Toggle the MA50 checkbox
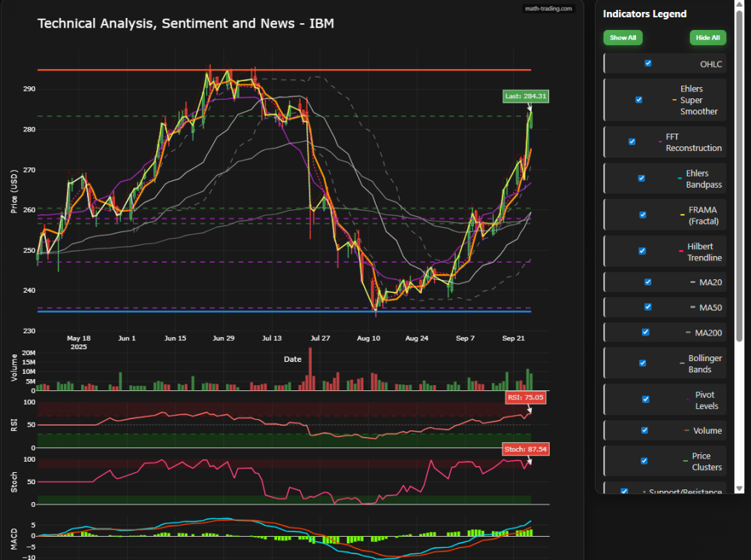This screenshot has width=751, height=560. [x=648, y=307]
